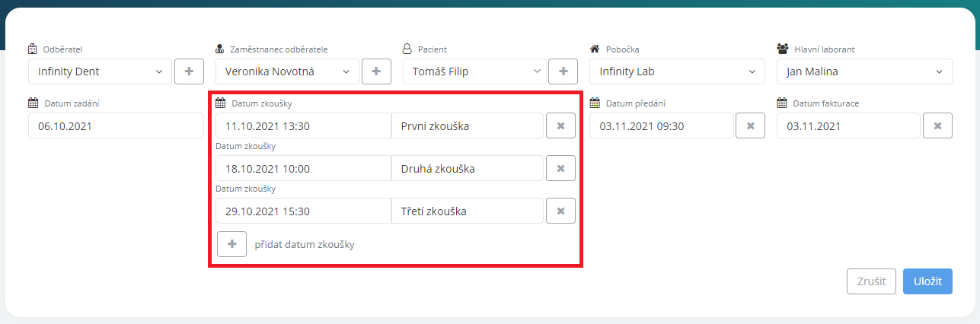Screen dimensions: 980x324
Task: Open the Pobočka dropdown Infinity Lab
Action: pyautogui.click(x=677, y=71)
